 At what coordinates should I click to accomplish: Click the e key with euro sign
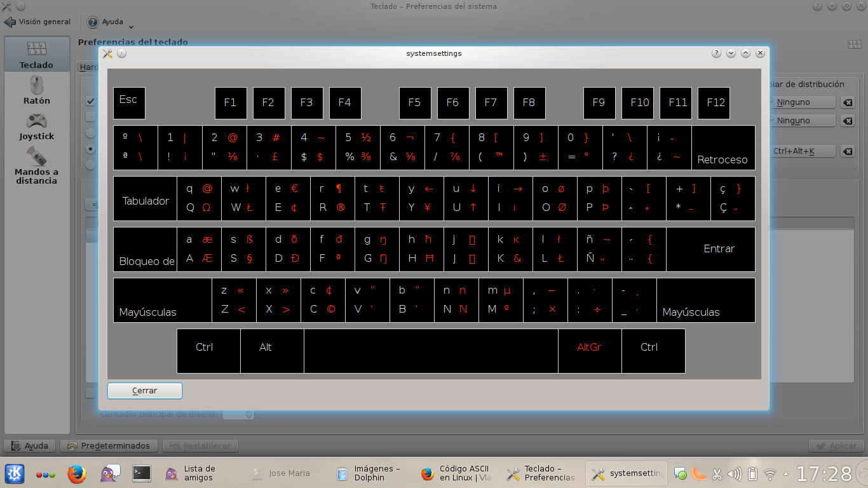(288, 198)
